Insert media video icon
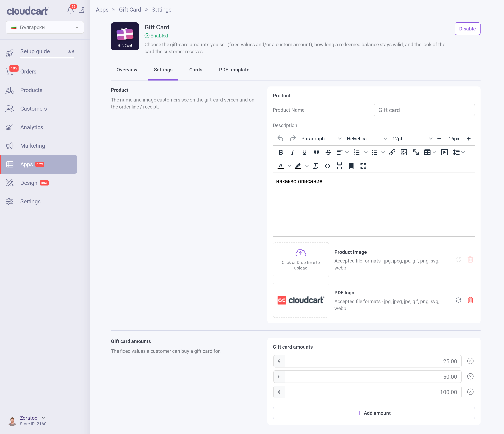 pyautogui.click(x=444, y=152)
